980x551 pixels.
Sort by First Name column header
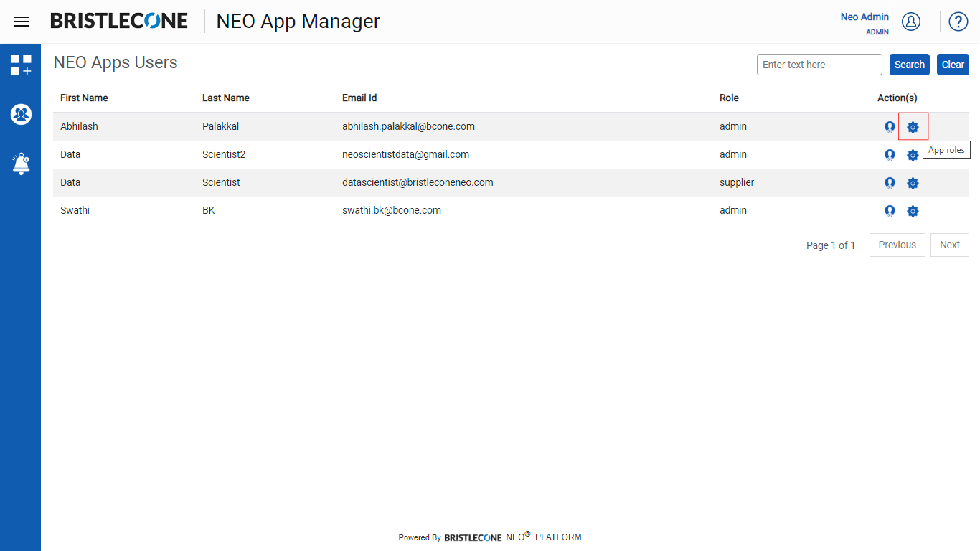[84, 98]
